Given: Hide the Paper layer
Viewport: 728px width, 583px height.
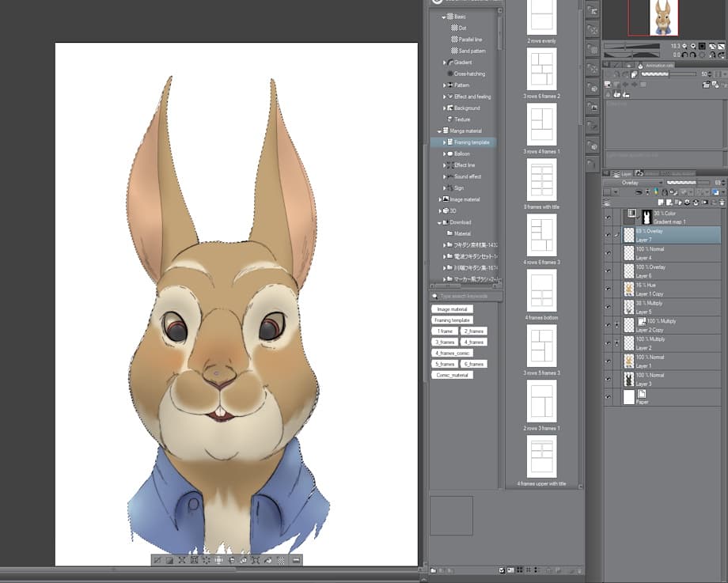Looking at the screenshot, I should click(608, 397).
